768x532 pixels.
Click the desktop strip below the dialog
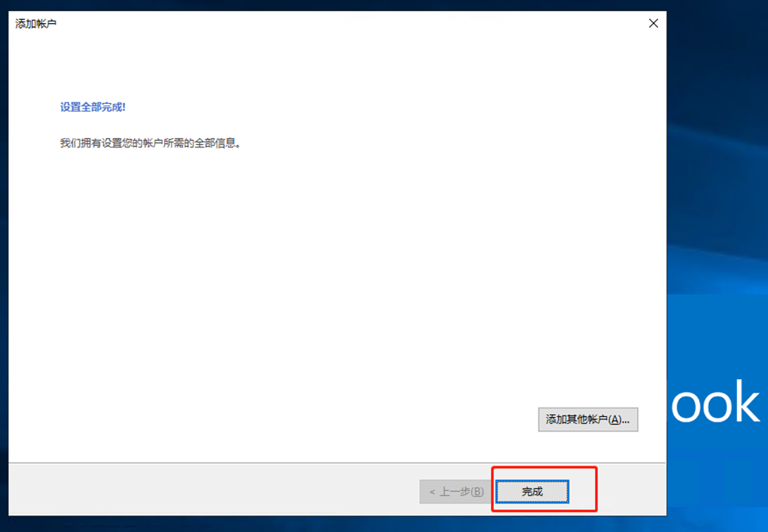tap(337, 524)
